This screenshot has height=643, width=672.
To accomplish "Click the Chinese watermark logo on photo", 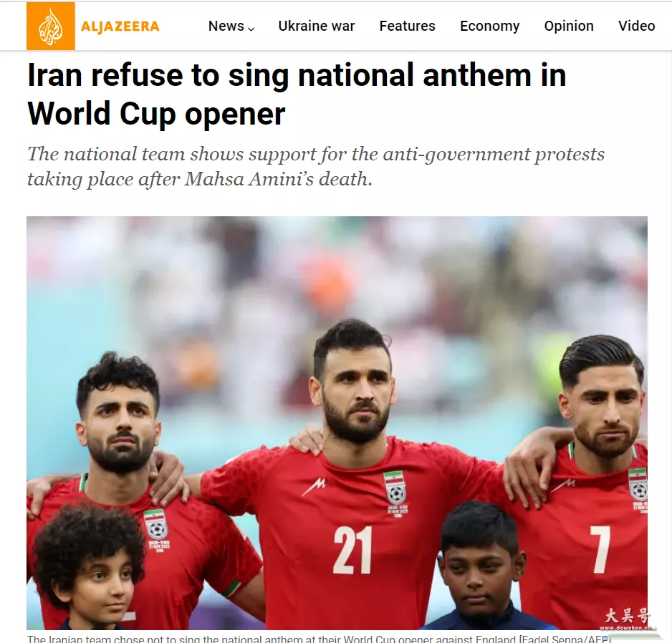I will tap(627, 619).
